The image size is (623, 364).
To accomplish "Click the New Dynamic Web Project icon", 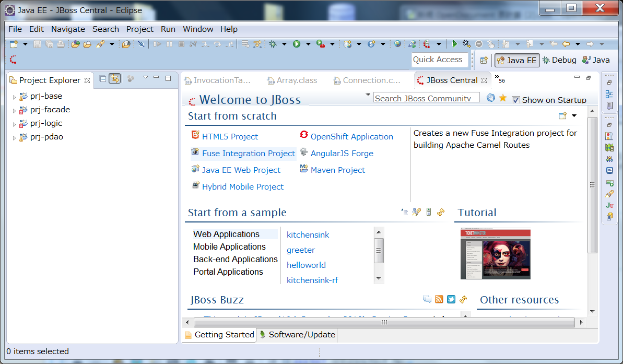I will pyautogui.click(x=348, y=44).
